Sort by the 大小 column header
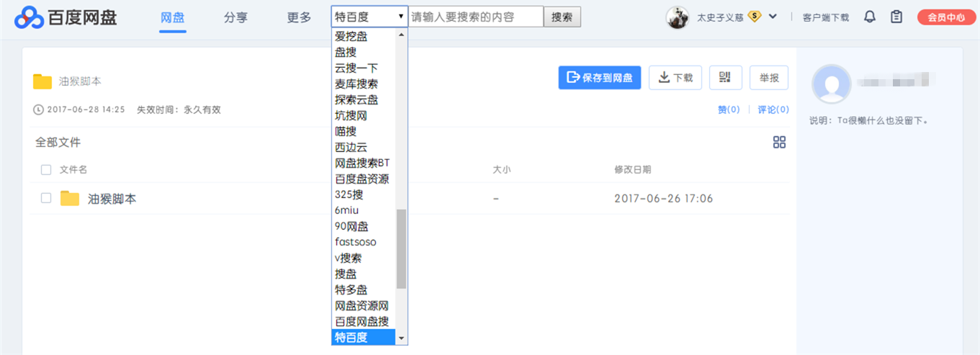Image resolution: width=980 pixels, height=355 pixels. pos(502,170)
